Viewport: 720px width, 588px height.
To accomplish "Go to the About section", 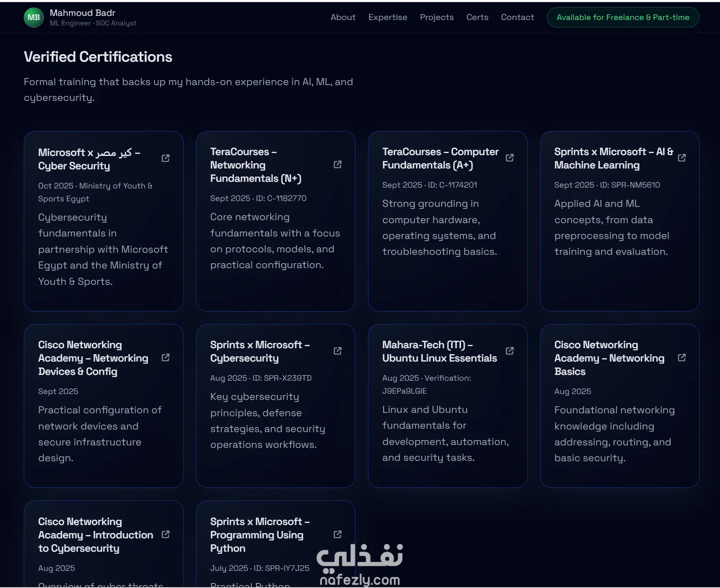I will tap(343, 17).
